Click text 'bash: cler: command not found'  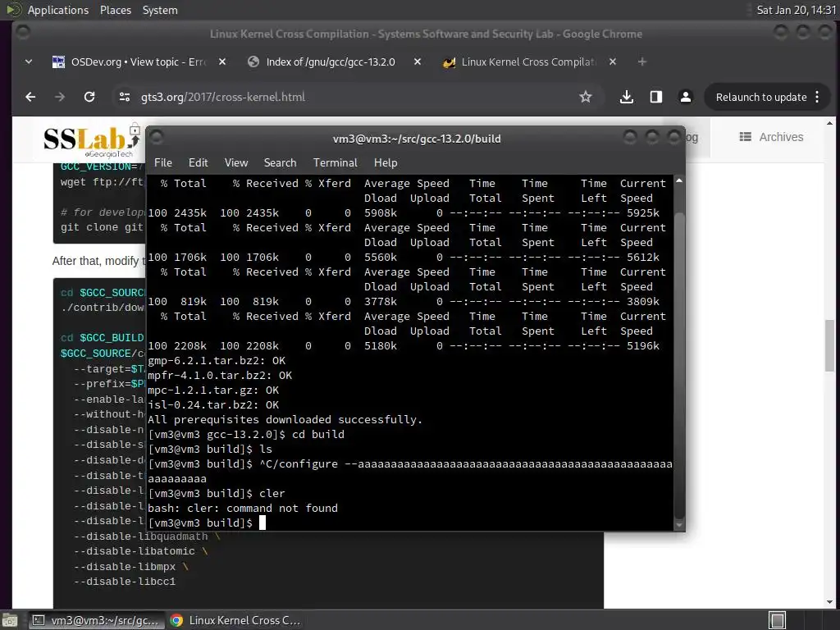(x=243, y=508)
